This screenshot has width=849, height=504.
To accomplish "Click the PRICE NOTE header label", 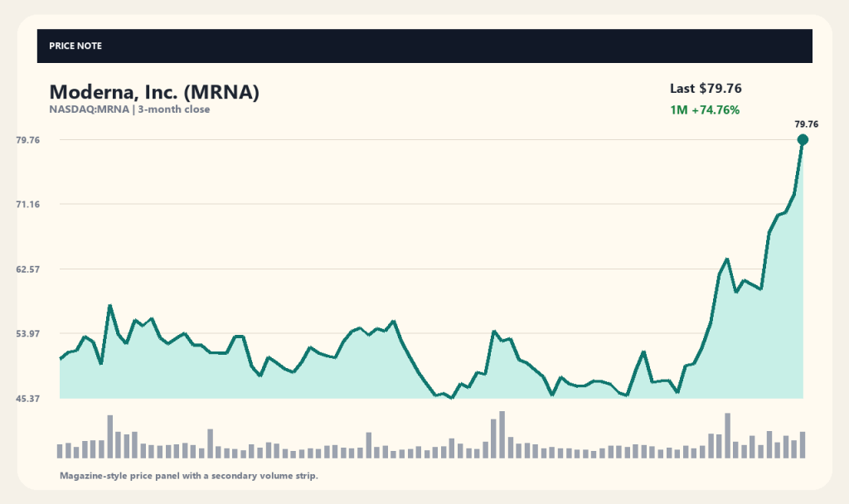I will (x=75, y=46).
